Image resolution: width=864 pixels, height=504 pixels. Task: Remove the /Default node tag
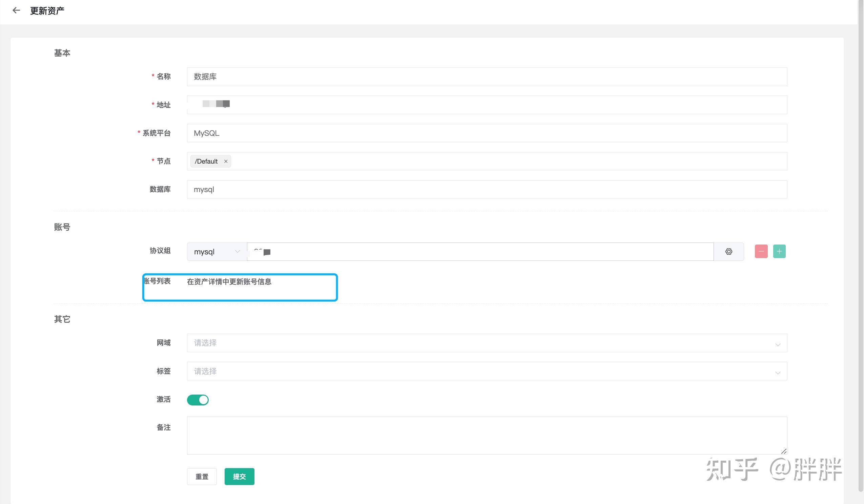pyautogui.click(x=226, y=161)
